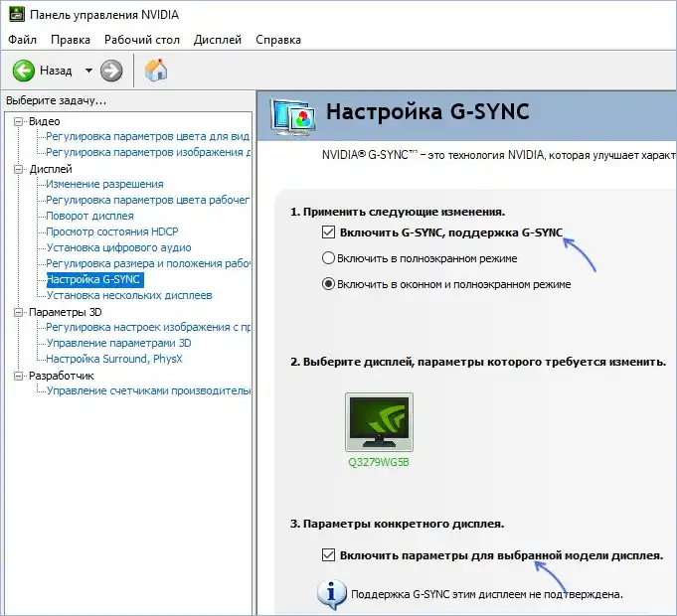Click the green Back arrow icon
This screenshot has width=677, height=616.
point(23,71)
